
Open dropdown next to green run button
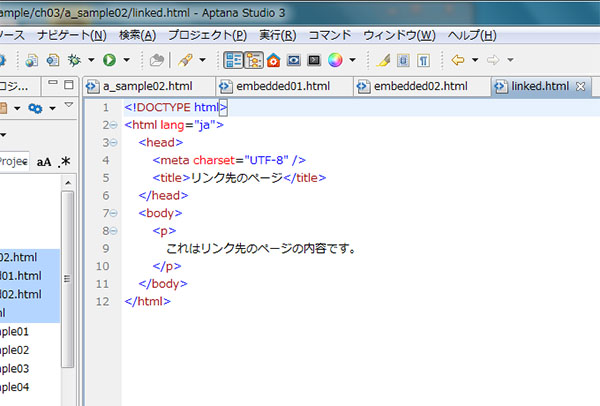pos(126,60)
